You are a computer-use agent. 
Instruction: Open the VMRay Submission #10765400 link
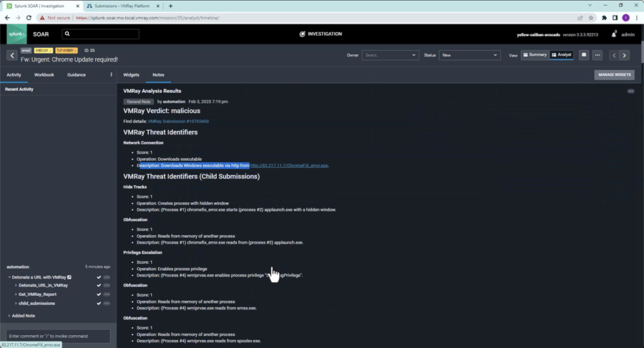[178, 121]
